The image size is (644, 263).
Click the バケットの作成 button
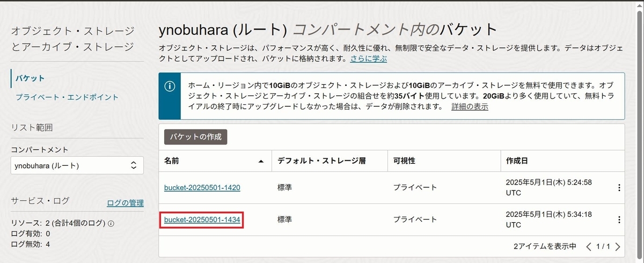point(195,136)
